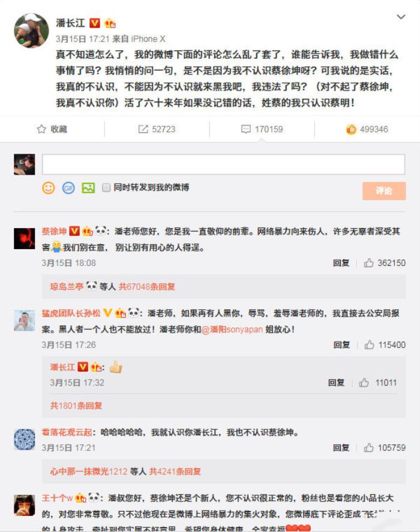Reply to 猛虎团队长孙松's comment via 回复

341,345
